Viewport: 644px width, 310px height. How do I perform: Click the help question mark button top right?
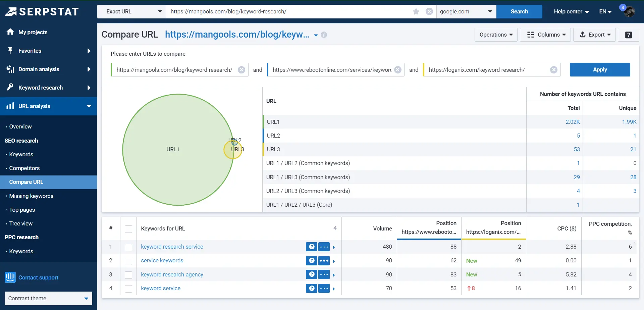[x=628, y=35]
